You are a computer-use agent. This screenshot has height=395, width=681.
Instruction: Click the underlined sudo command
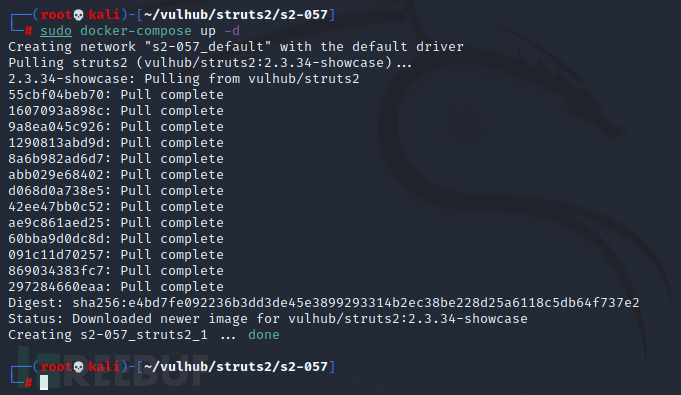click(x=56, y=31)
